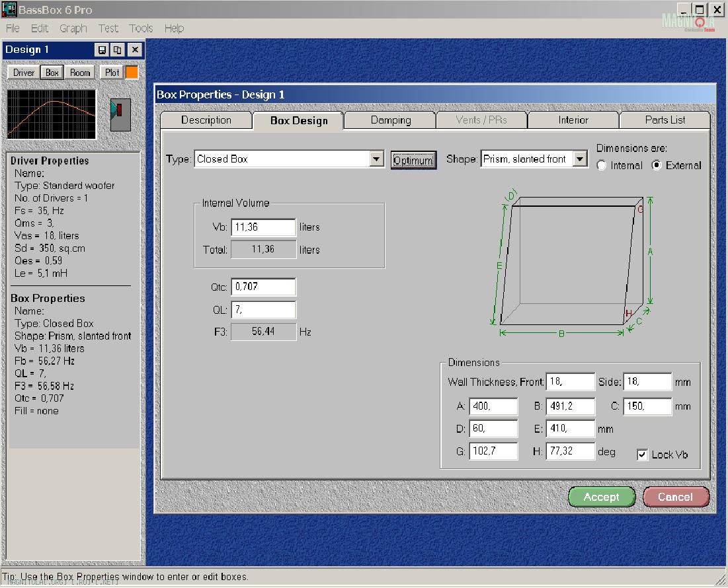Close the BassBox 6 Pro window
Viewport: 728px width, 588px height.
pos(716,10)
